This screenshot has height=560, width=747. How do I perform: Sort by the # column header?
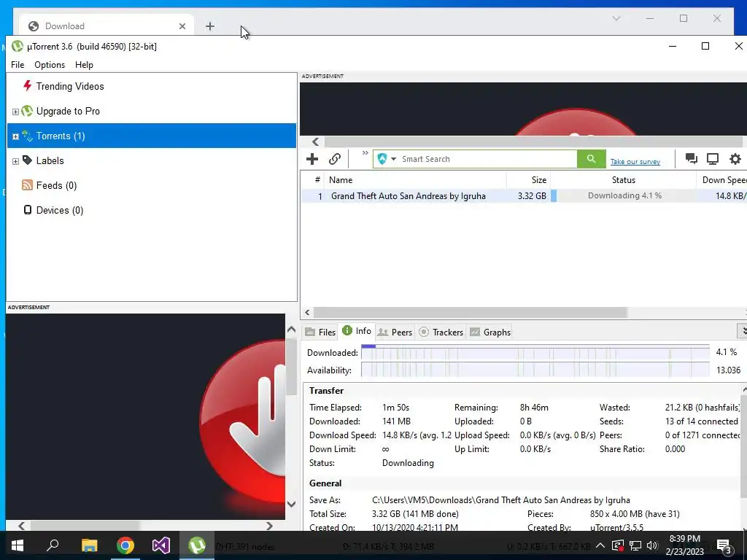tap(313, 180)
